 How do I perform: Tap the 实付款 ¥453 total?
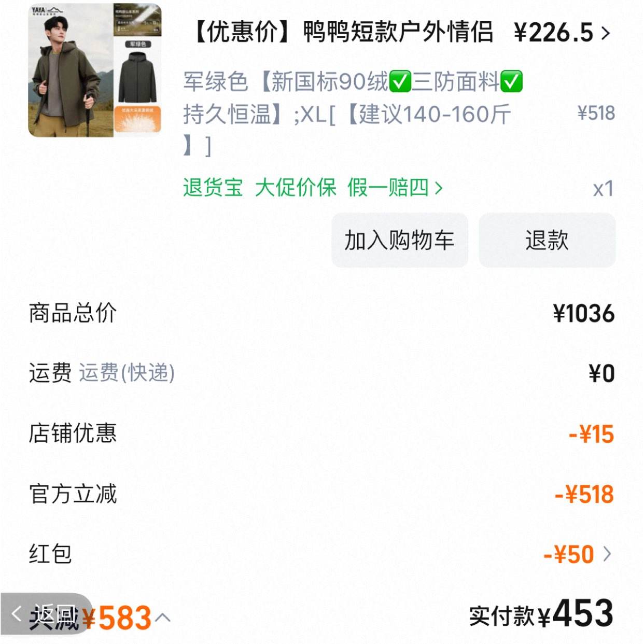click(x=542, y=614)
